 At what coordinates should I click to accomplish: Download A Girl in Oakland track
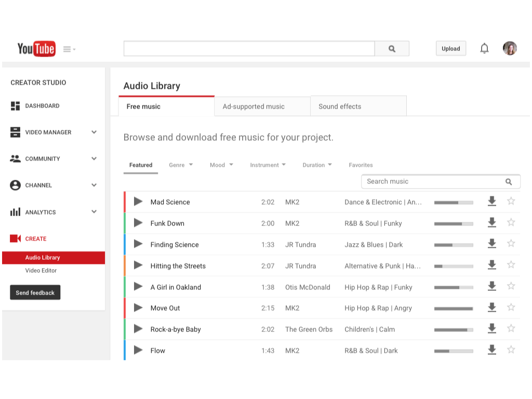click(x=492, y=286)
